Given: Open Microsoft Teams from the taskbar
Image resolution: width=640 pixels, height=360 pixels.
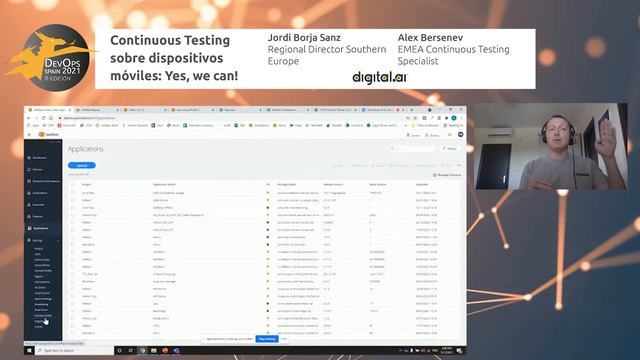Looking at the screenshot, I should coord(176,350).
